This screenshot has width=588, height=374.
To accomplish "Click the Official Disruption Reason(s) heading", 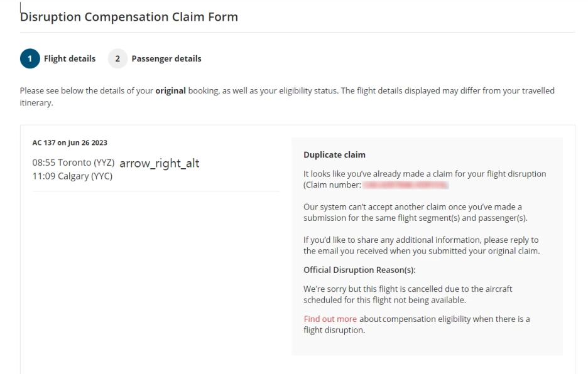I will click(359, 270).
